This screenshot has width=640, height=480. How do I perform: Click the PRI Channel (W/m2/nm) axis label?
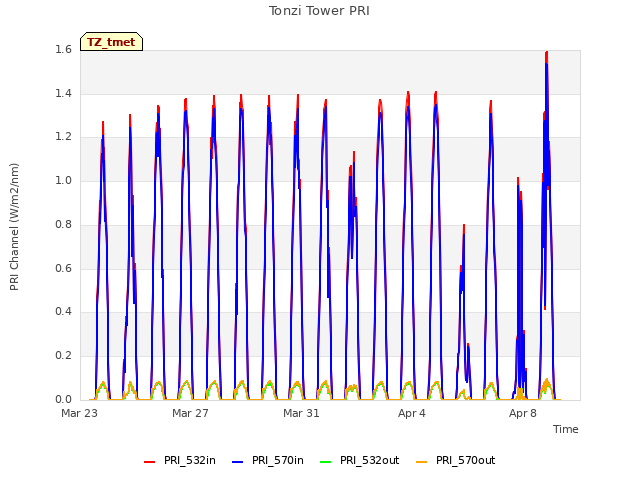tap(14, 227)
